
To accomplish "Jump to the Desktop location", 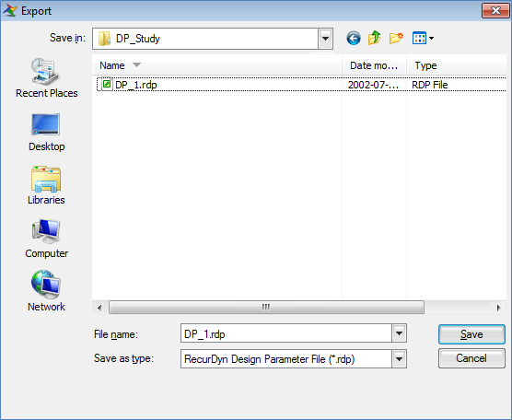I will [x=46, y=133].
